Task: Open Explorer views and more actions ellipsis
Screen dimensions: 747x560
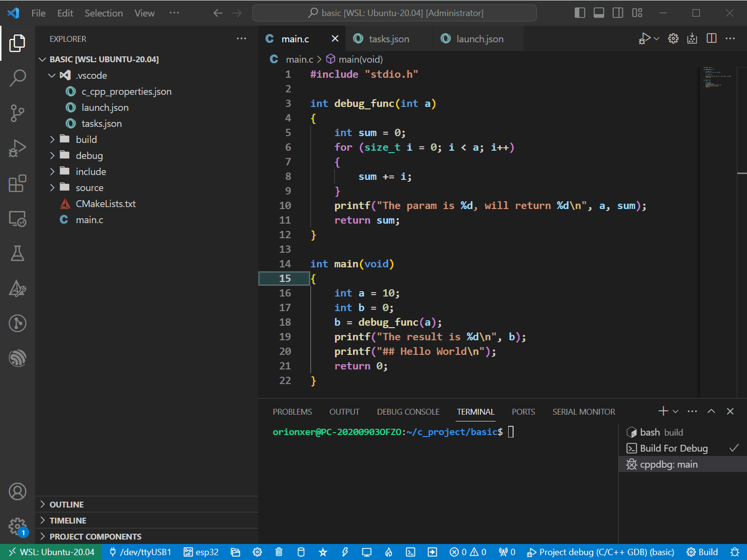Action: pos(241,39)
